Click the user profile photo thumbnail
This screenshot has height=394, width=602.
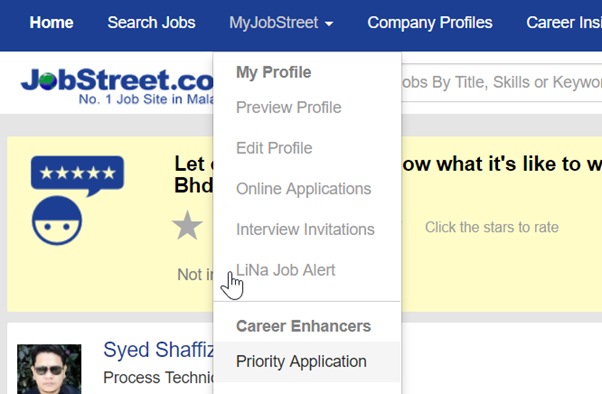pos(49,369)
